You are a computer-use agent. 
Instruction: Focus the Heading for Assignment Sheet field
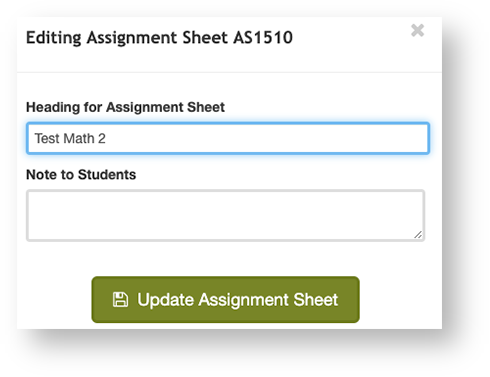pos(228,138)
